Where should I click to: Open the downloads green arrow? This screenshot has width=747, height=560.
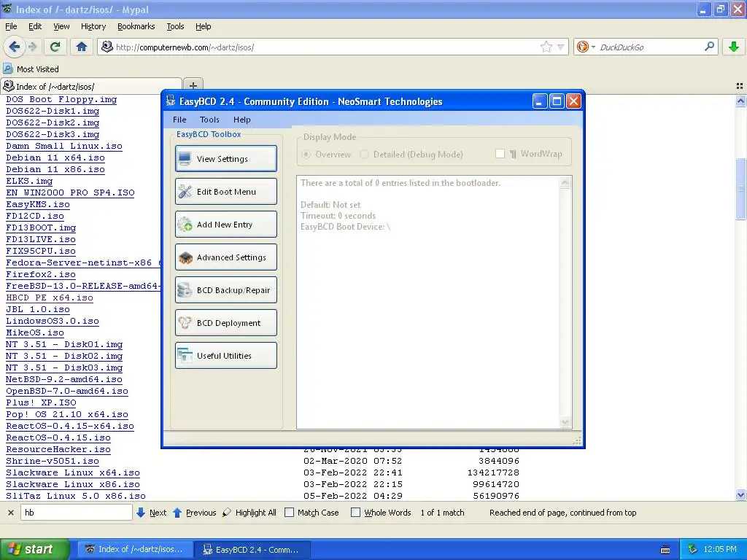click(x=734, y=47)
